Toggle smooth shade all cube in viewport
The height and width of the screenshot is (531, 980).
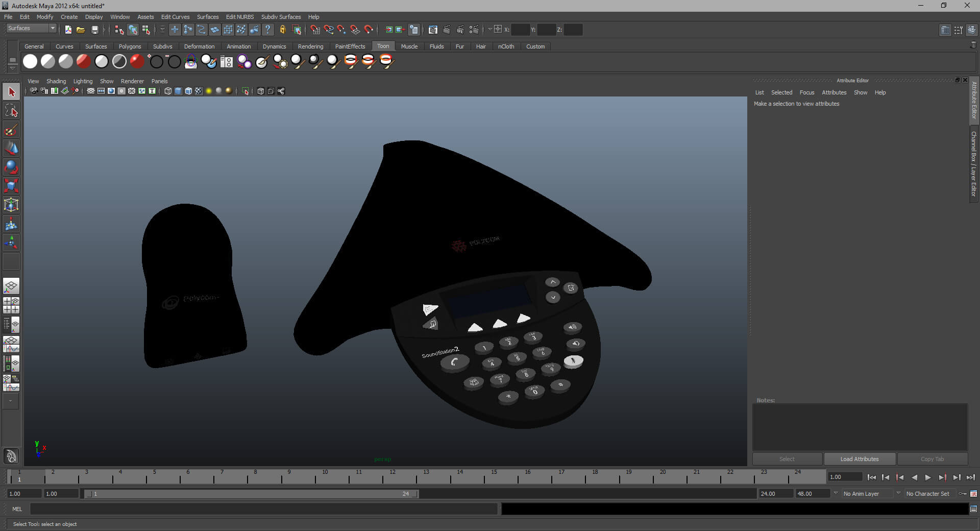click(178, 91)
